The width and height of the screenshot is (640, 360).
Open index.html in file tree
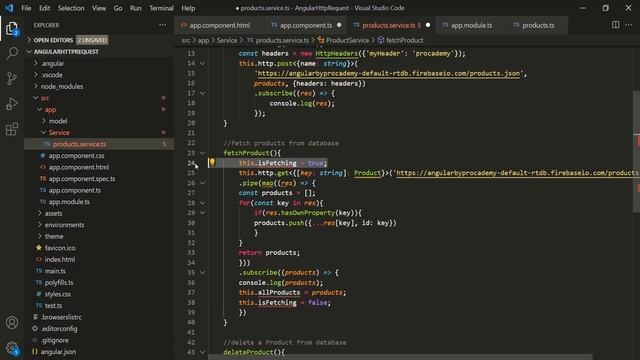pyautogui.click(x=60, y=259)
